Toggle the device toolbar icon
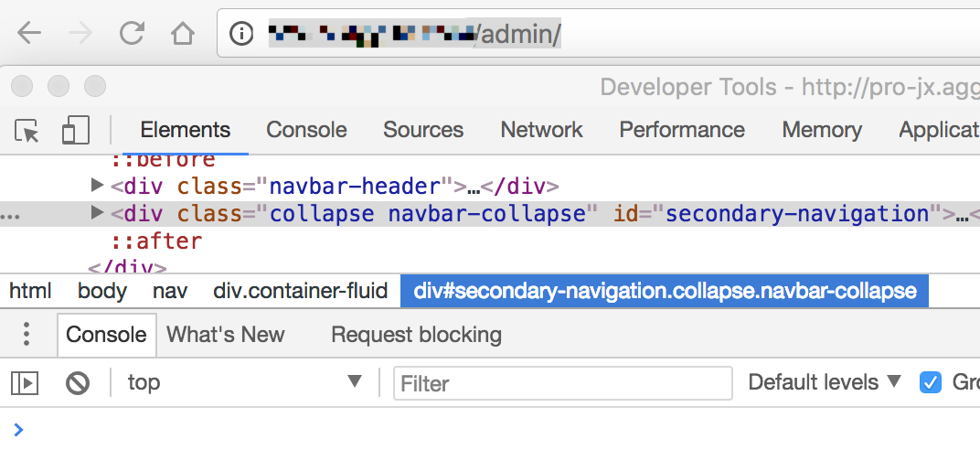 76,130
